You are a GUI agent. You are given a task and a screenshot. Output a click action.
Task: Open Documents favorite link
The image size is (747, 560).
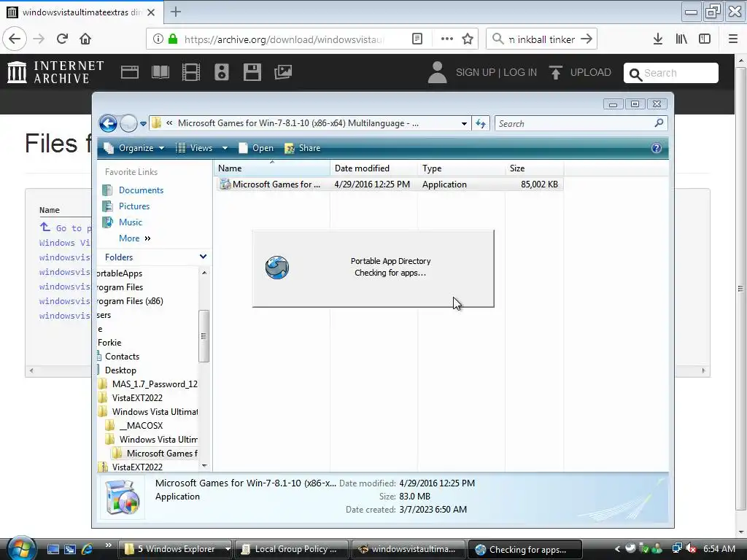coord(141,190)
